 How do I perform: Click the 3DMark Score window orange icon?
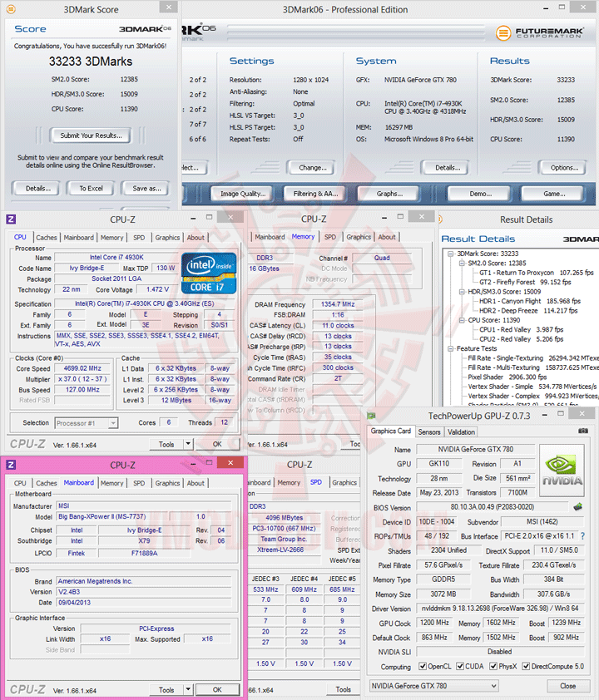point(11,9)
